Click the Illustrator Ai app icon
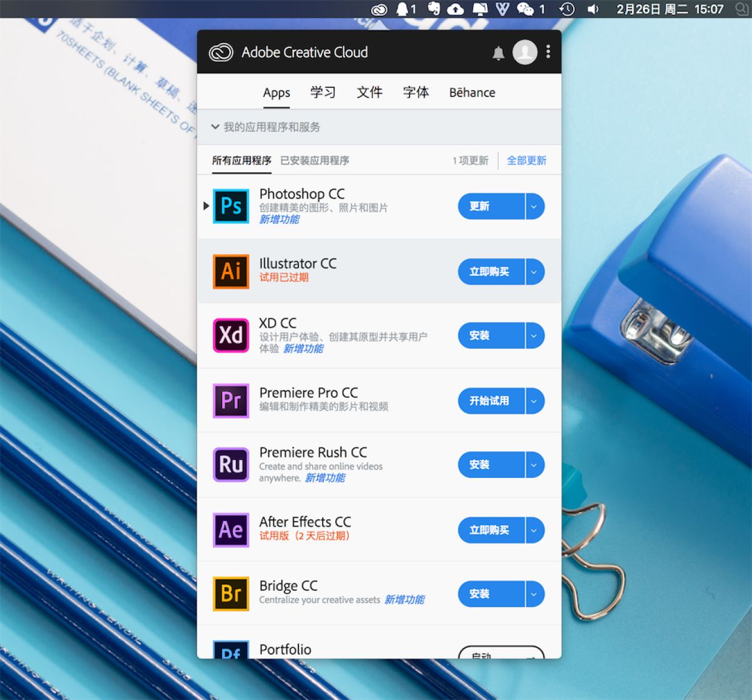This screenshot has width=752, height=700. (231, 271)
